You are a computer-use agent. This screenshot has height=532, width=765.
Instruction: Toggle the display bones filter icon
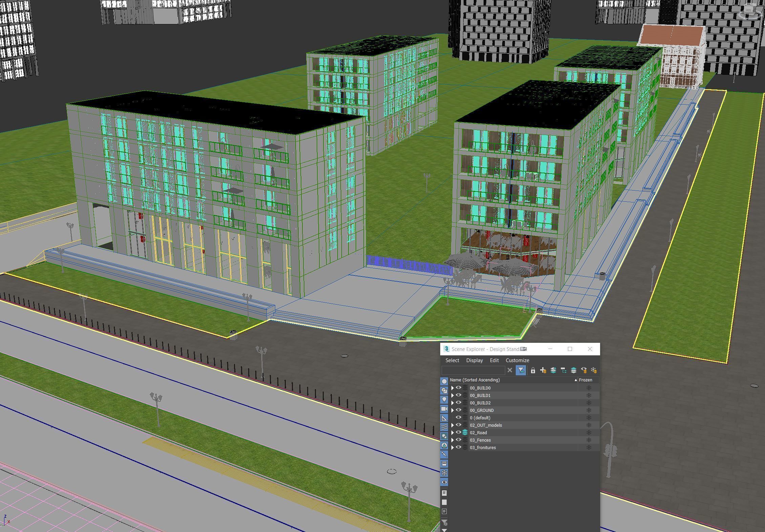point(444,455)
